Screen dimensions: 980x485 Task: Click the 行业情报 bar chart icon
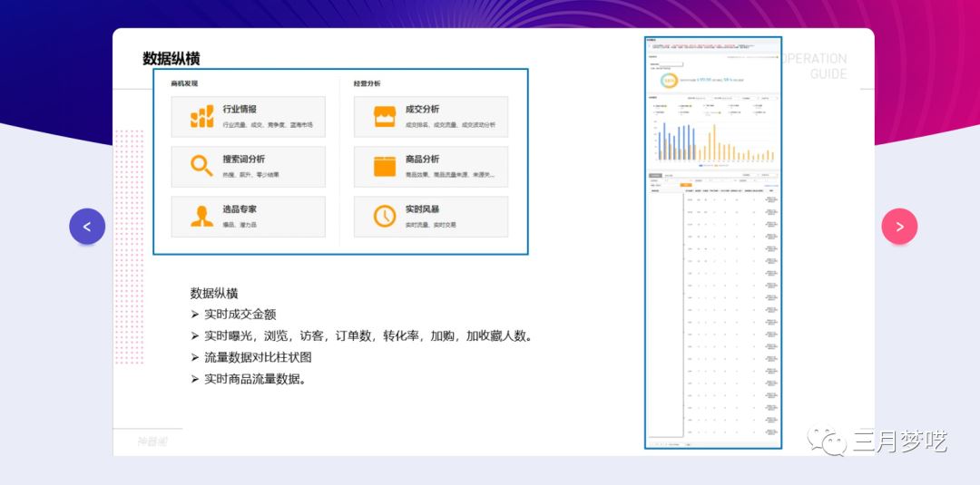(201, 116)
